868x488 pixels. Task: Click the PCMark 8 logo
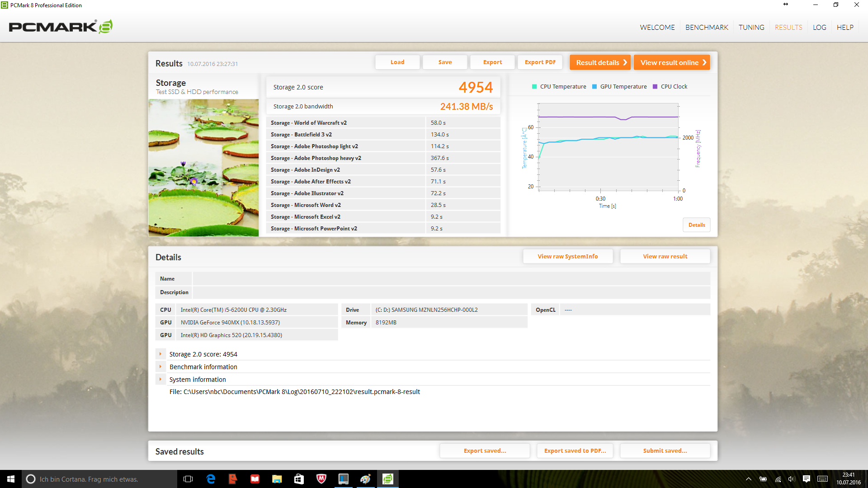(x=61, y=27)
